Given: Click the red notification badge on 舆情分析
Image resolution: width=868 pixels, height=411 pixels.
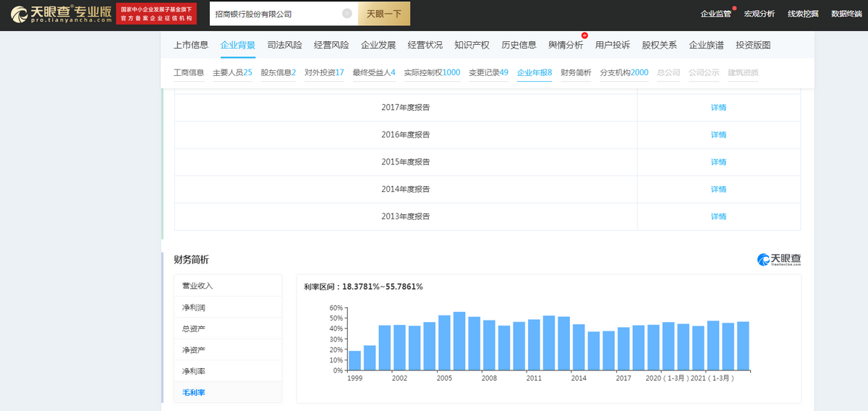Looking at the screenshot, I should (x=584, y=35).
